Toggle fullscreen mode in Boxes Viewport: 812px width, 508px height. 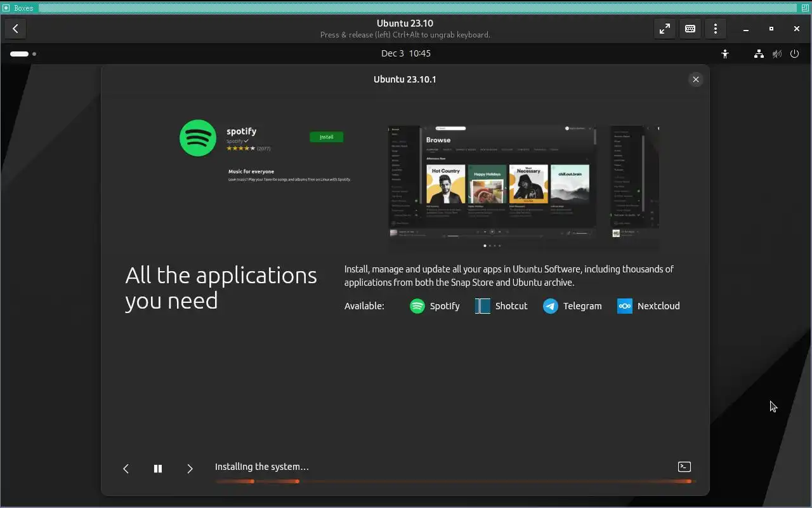[664, 29]
